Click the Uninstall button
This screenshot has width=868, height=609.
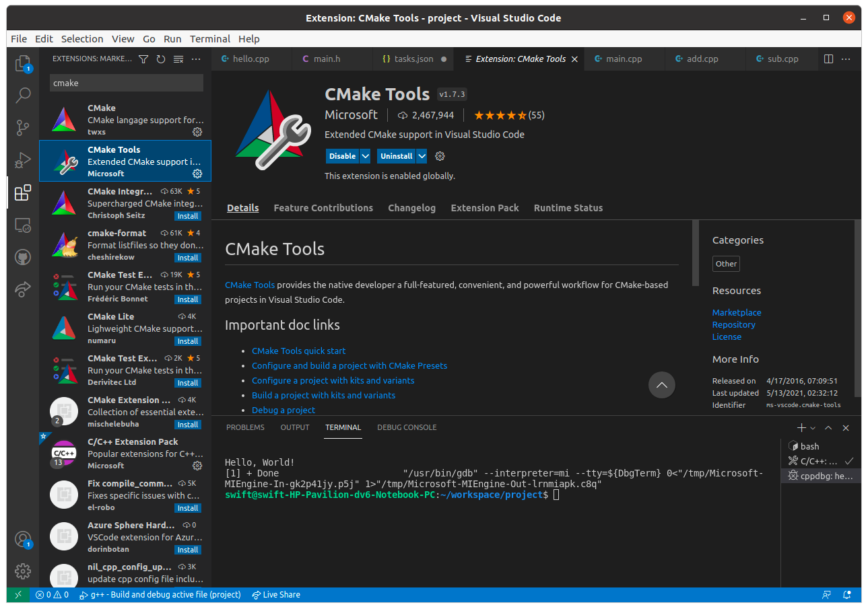pyautogui.click(x=397, y=156)
